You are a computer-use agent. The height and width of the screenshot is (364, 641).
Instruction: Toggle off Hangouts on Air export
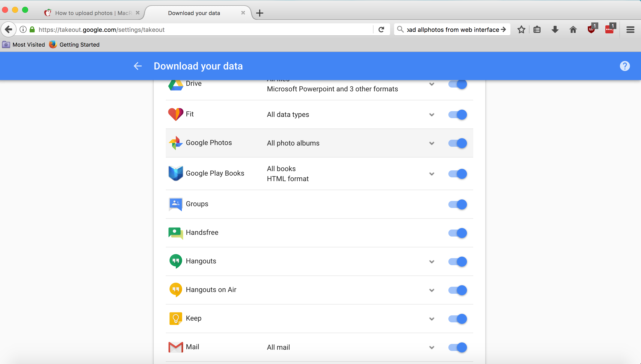[x=458, y=290]
